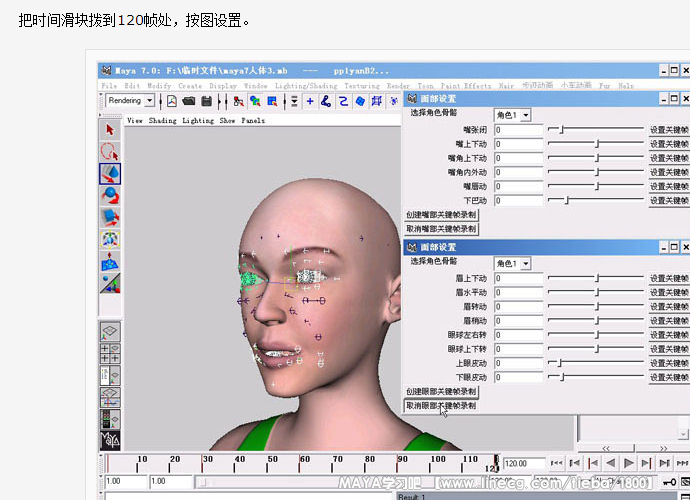690x500 pixels.
Task: Pick the Show Manipulator tool
Action: tap(110, 283)
